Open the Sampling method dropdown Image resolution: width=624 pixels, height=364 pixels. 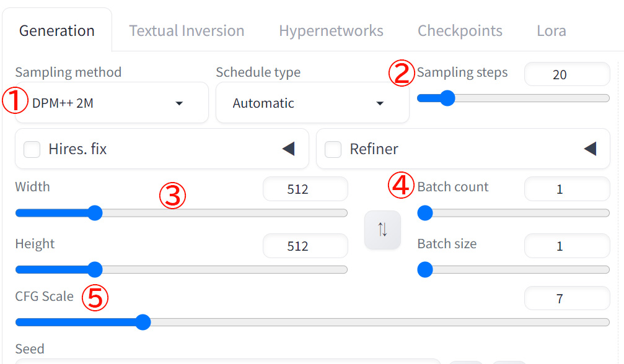[x=112, y=103]
